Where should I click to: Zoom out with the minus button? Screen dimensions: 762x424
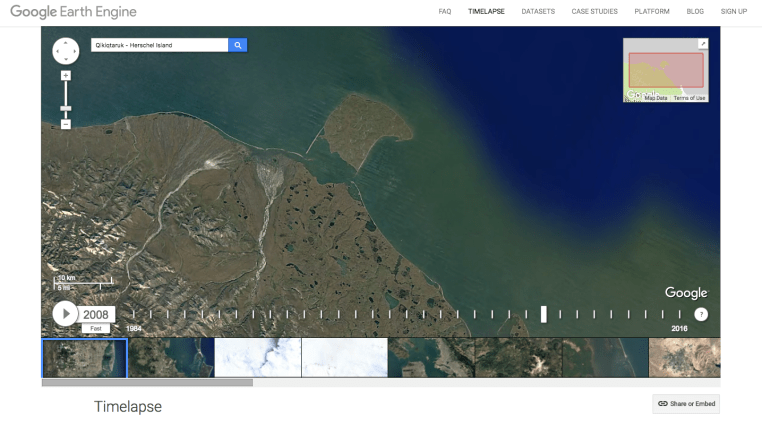click(x=66, y=124)
